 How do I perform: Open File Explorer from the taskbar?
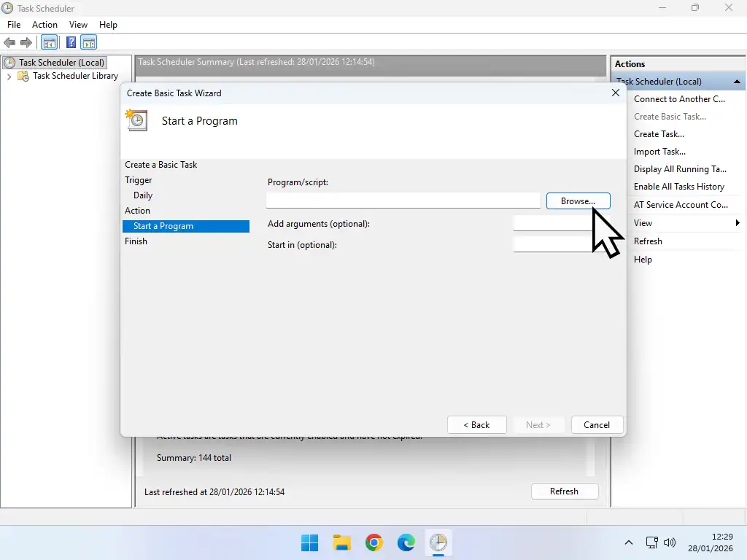tap(341, 542)
